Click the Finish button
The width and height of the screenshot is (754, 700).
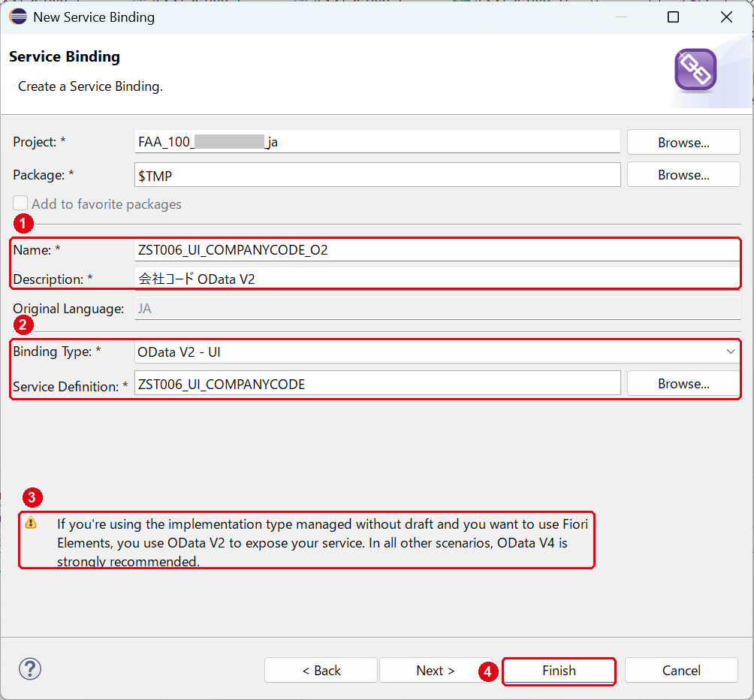click(559, 670)
